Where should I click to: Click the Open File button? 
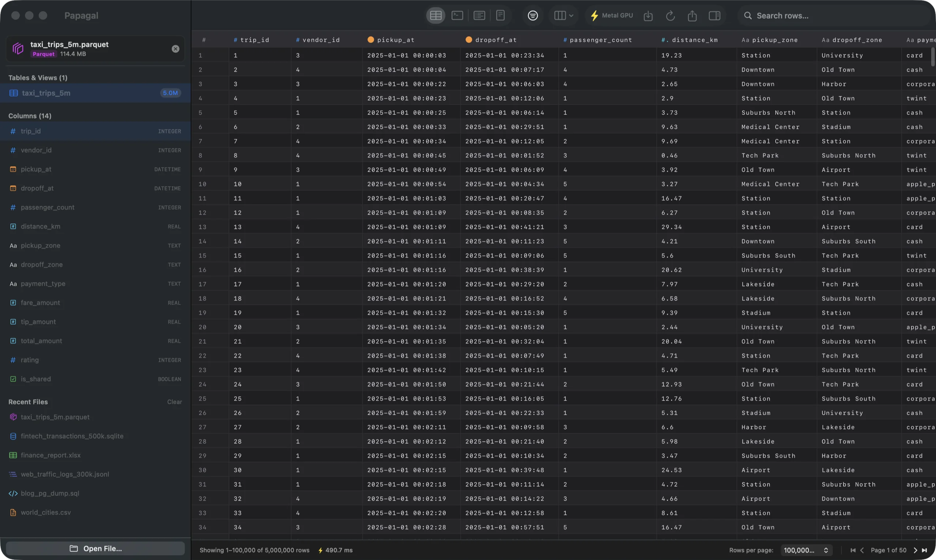point(95,548)
